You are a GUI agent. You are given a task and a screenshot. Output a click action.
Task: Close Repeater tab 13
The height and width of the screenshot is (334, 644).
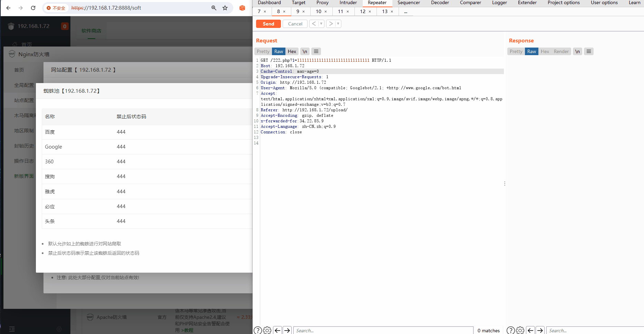tap(392, 12)
